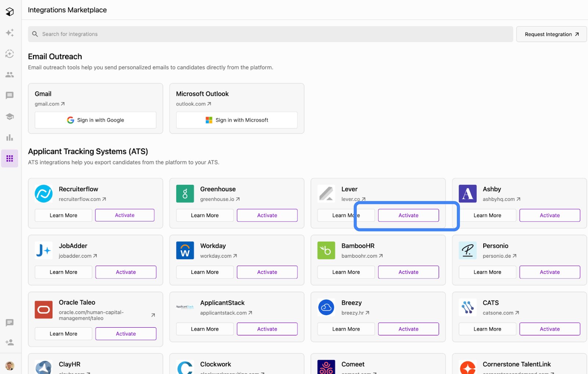Open the chat icon below the people icon
This screenshot has height=374, width=588.
(x=10, y=96)
